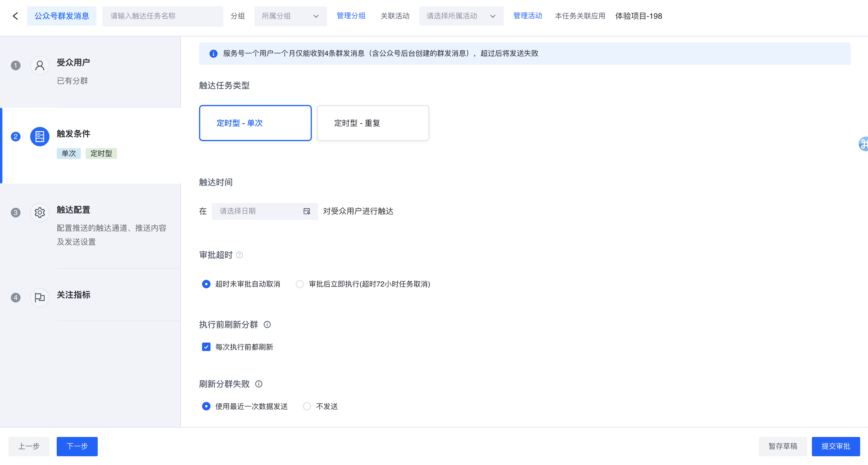Uncheck 每次执行前都刷新 checkbox

click(206, 347)
